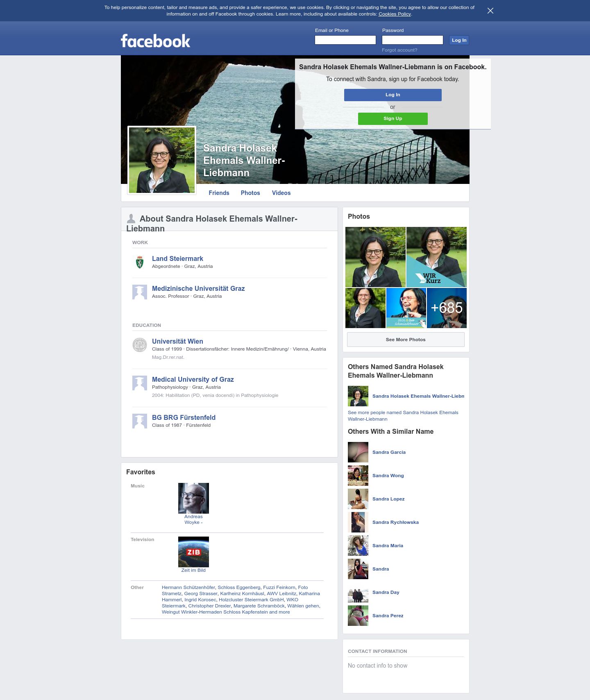
Task: Click the blue Log In button in signup box
Action: pos(393,95)
